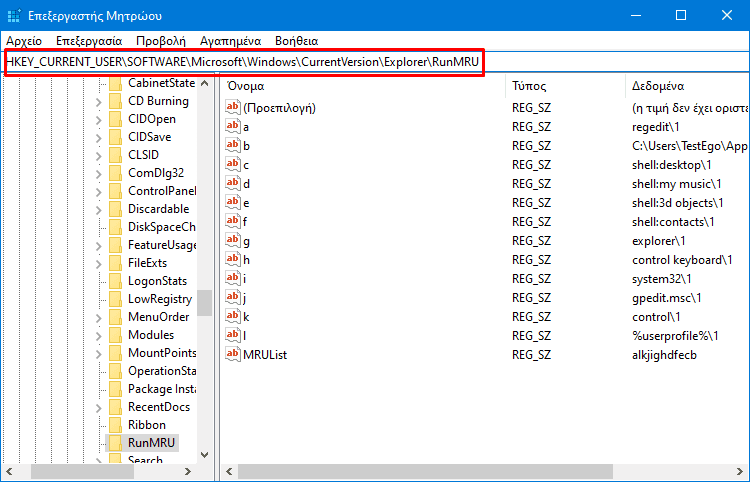Select the string icon of value k

point(233,317)
